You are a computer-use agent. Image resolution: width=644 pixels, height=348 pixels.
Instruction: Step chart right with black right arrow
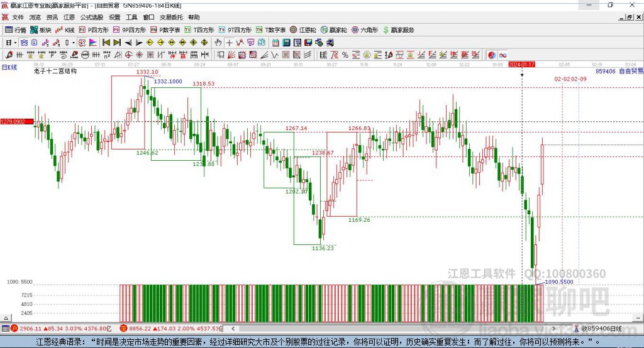pyautogui.click(x=139, y=43)
